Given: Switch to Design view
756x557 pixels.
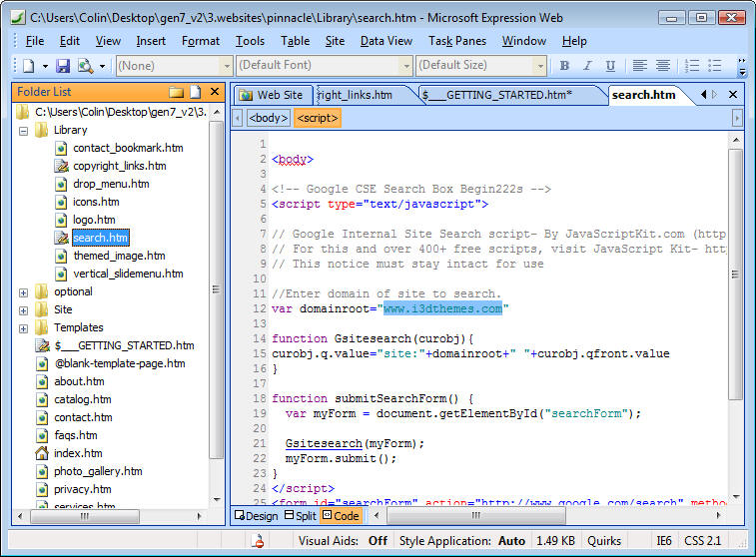Looking at the screenshot, I should (256, 516).
